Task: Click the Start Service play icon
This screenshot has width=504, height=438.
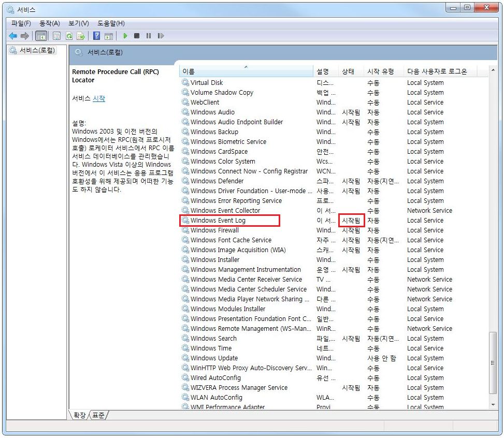Action: pos(125,36)
